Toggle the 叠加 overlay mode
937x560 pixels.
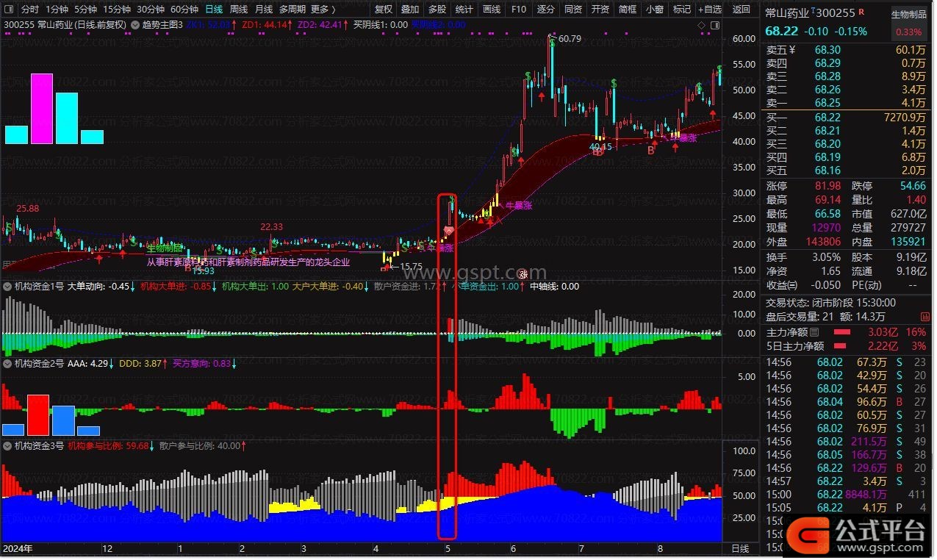point(410,10)
